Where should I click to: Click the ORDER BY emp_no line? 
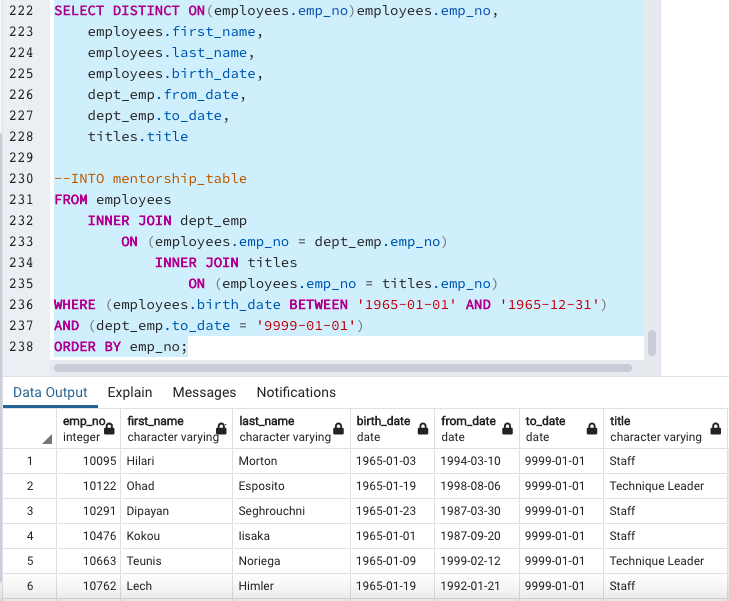click(x=120, y=347)
